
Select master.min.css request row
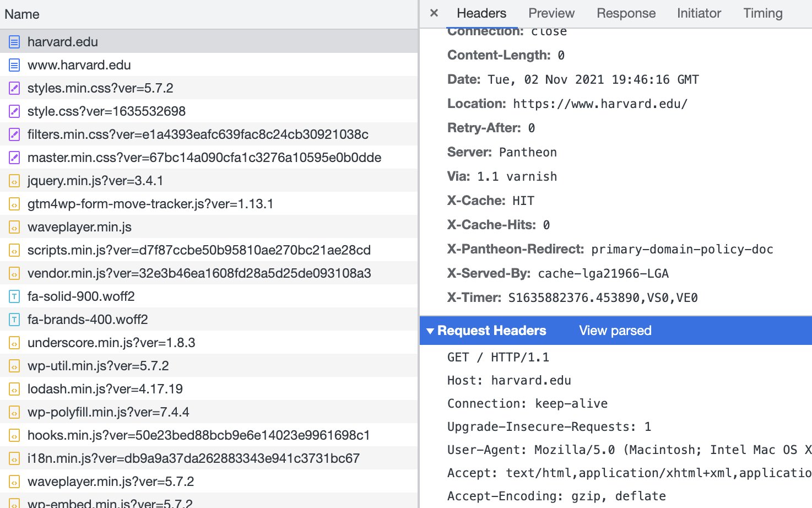[x=209, y=158]
